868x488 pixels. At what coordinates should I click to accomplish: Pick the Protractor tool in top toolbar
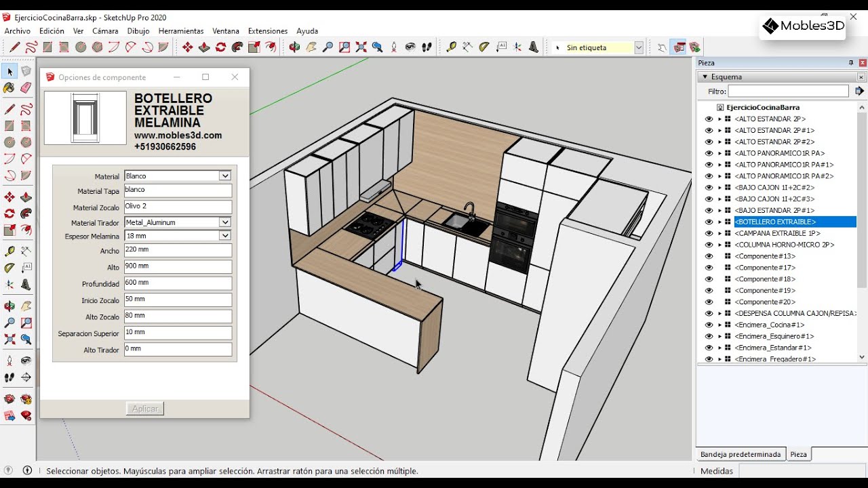pos(484,47)
